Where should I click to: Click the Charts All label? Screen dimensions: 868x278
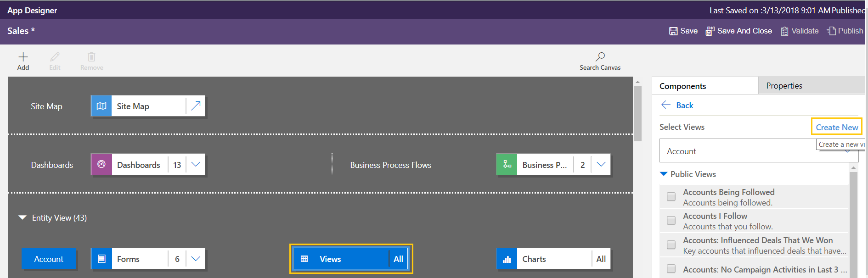tap(601, 259)
